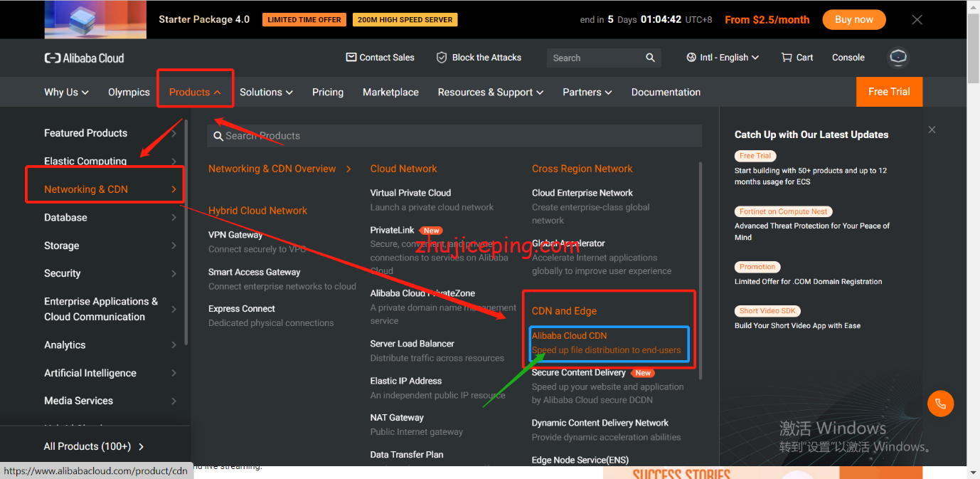This screenshot has width=980, height=479.
Task: Click the globe language icon
Action: pos(691,57)
